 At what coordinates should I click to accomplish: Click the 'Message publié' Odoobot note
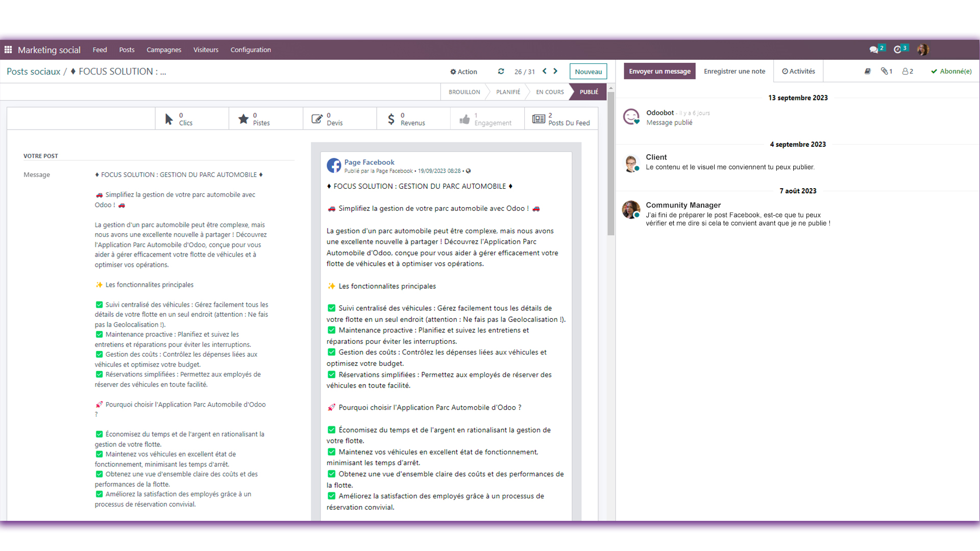[x=669, y=122]
